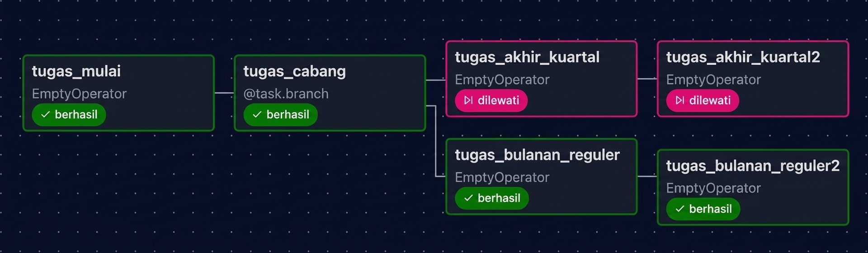Click checkmark icon in tugas_bulanan_reguler badge

coord(468,198)
